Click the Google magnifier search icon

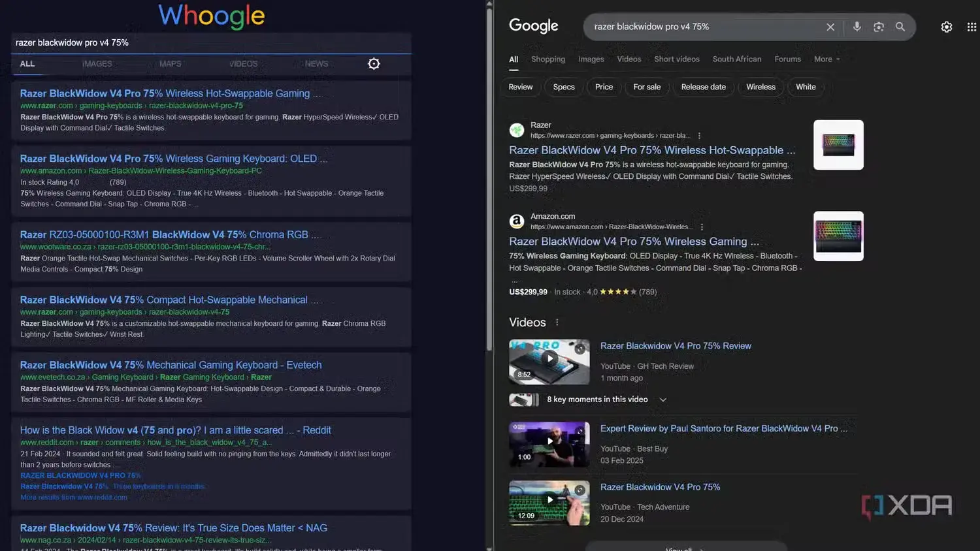point(900,27)
